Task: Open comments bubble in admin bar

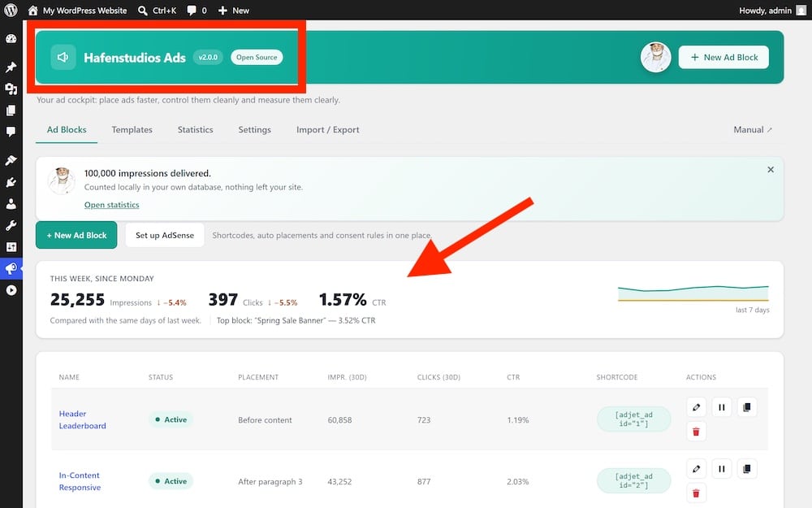Action: pos(197,11)
